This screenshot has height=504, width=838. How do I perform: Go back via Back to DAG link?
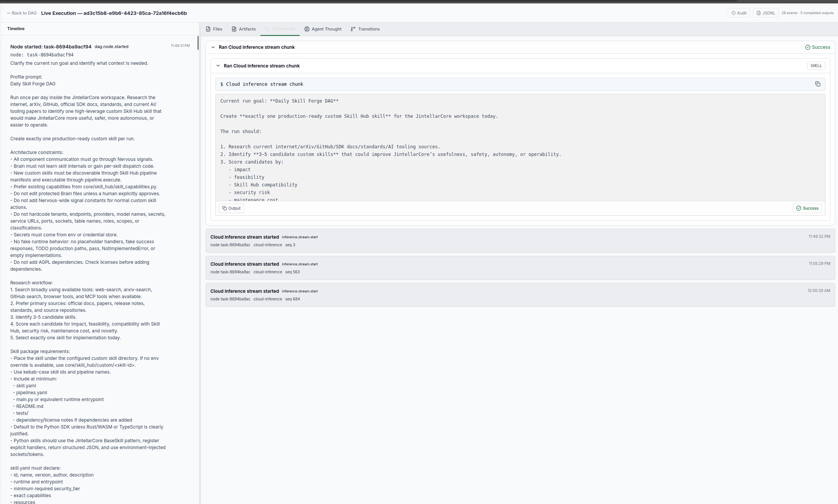22,13
